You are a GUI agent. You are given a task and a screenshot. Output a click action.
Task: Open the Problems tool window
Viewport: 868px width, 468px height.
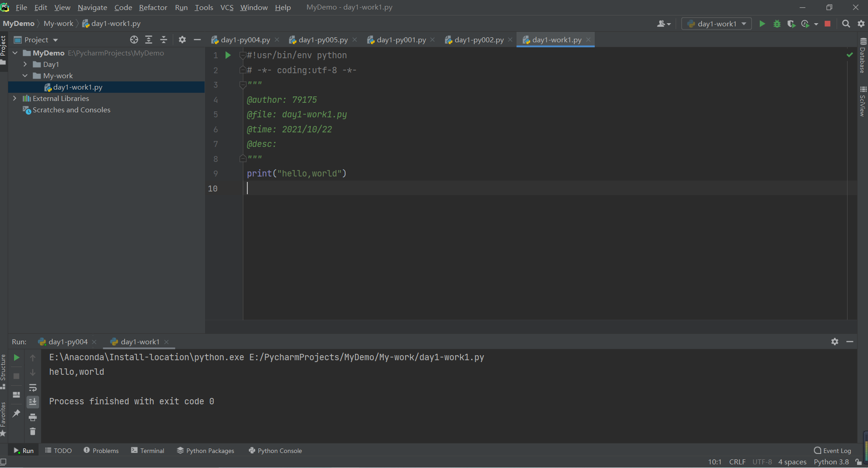pos(101,450)
